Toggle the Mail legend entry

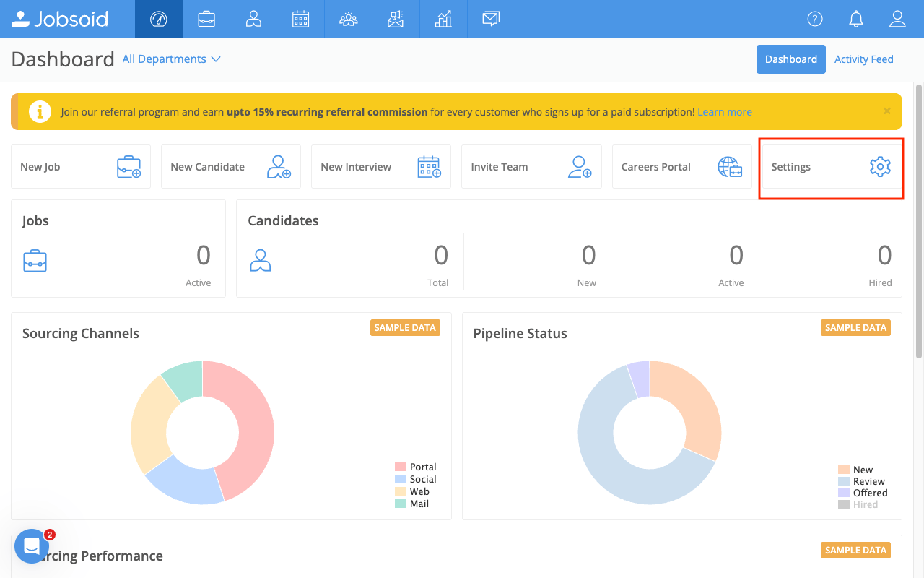pyautogui.click(x=412, y=504)
